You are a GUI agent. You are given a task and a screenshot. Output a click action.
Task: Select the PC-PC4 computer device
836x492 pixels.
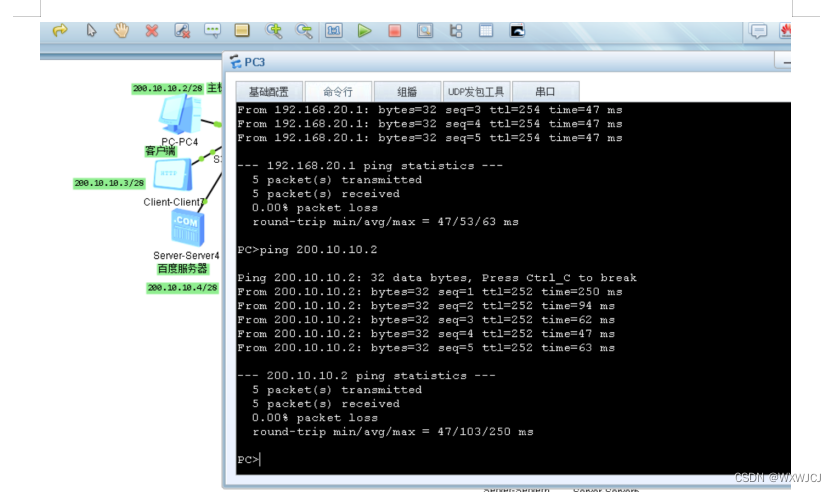[180, 115]
